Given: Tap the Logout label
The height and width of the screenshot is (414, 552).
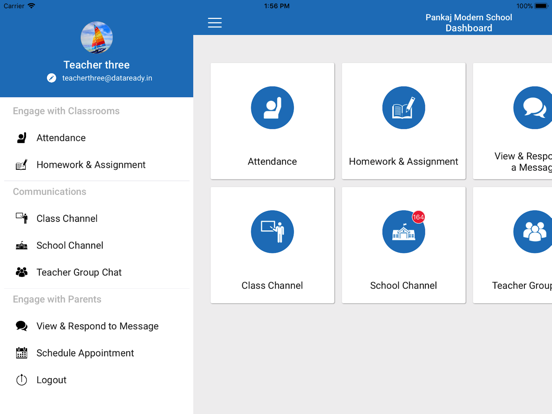Looking at the screenshot, I should click(51, 380).
